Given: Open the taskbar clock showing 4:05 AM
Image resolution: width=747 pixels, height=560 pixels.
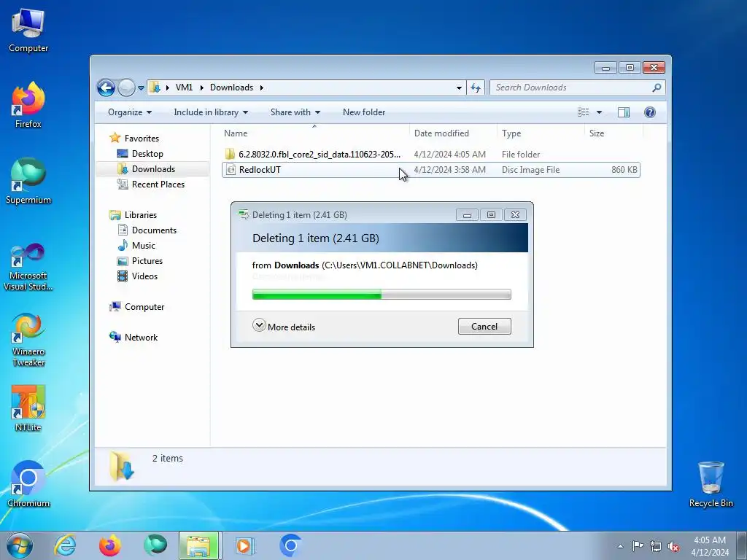Looking at the screenshot, I should tap(710, 546).
